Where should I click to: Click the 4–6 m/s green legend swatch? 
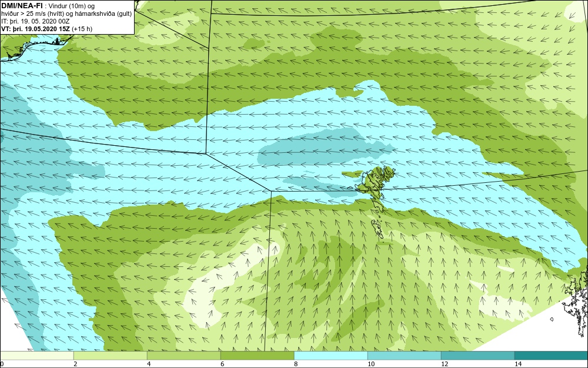click(183, 355)
